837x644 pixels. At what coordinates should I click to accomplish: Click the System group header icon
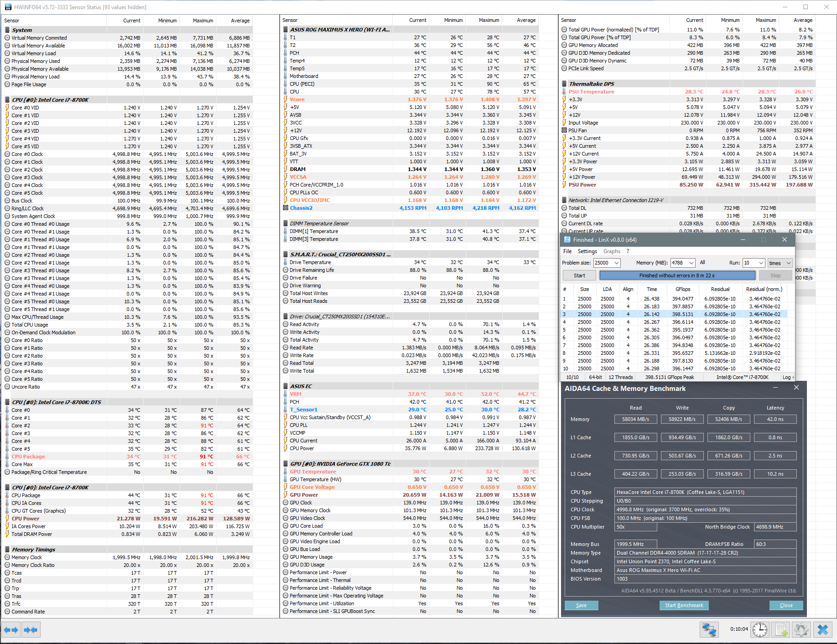[x=7, y=30]
